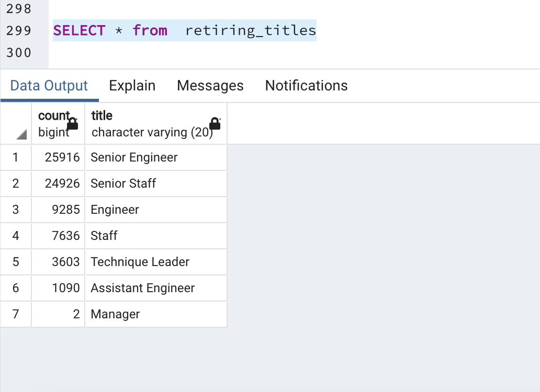This screenshot has height=392, width=540.
Task: Open the Messages tab
Action: coord(210,86)
